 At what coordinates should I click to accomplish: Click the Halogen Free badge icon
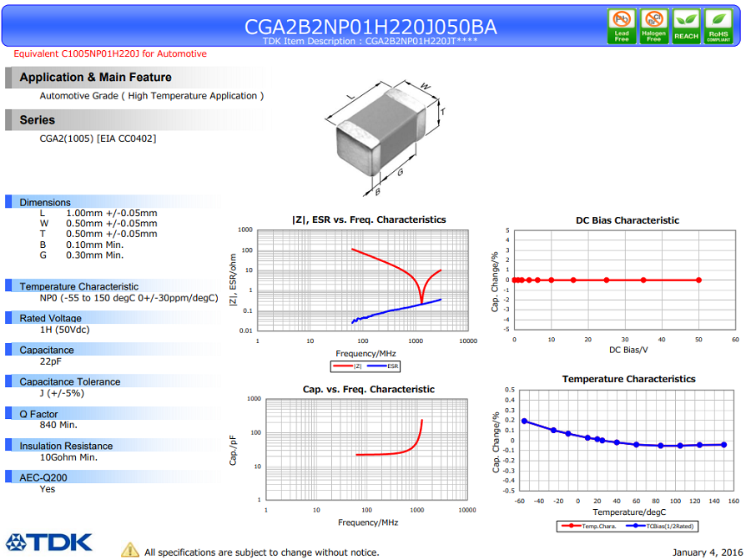click(653, 27)
